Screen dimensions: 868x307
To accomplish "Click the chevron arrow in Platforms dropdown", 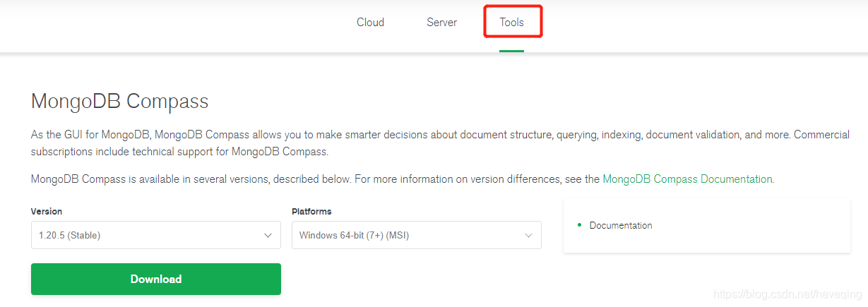I will (x=528, y=236).
